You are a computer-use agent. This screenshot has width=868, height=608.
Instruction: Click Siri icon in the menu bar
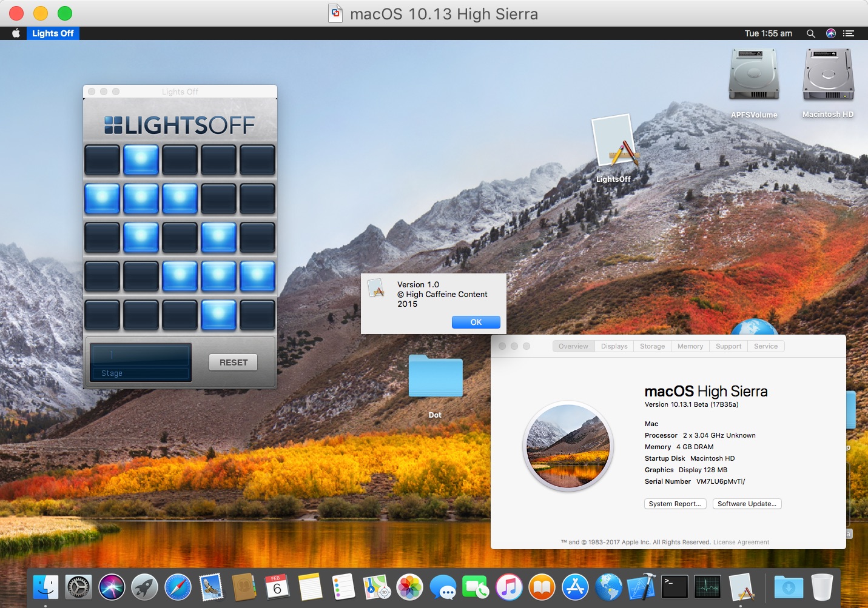831,33
